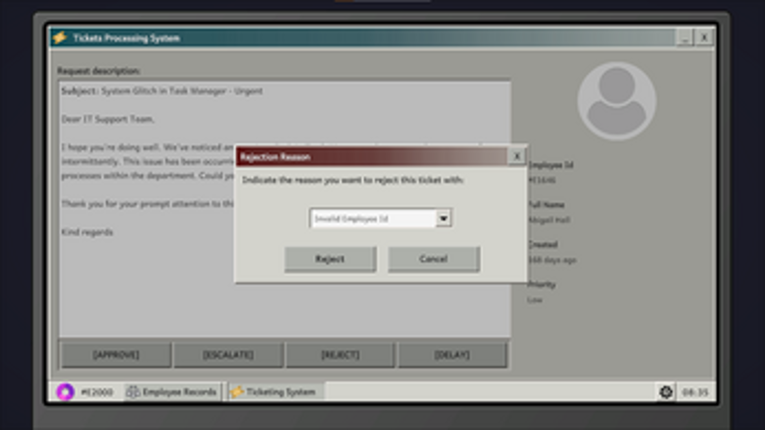Click the purple user avatar icon in taskbar
This screenshot has width=765, height=430.
click(x=65, y=392)
